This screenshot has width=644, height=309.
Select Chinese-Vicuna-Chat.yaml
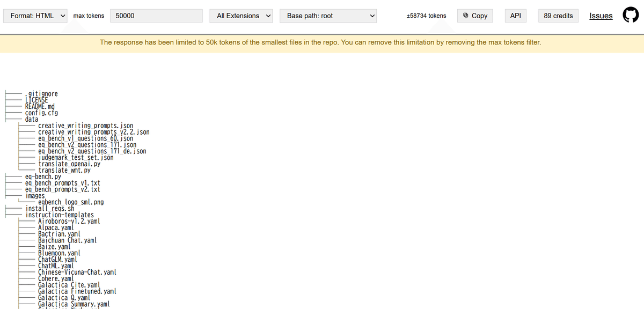click(77, 273)
